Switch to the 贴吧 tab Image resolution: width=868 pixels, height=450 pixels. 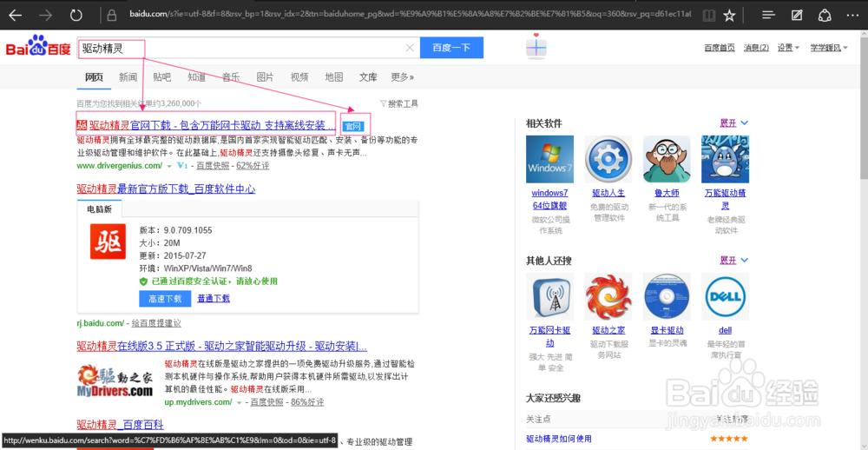[x=162, y=77]
